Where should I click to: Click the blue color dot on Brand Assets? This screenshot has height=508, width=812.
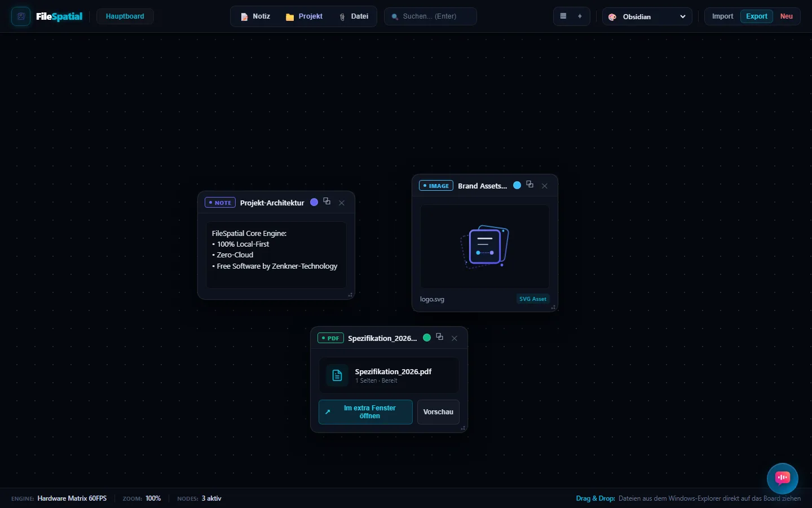click(517, 185)
